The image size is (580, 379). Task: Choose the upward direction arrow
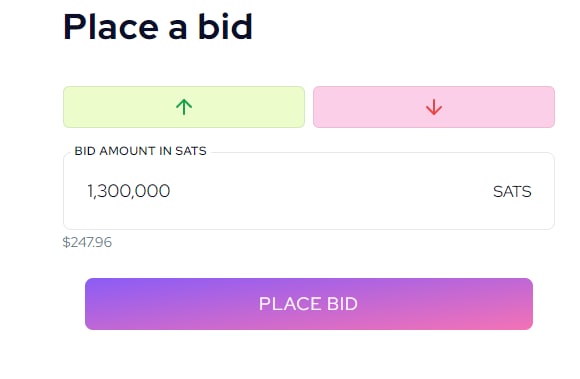[x=184, y=107]
